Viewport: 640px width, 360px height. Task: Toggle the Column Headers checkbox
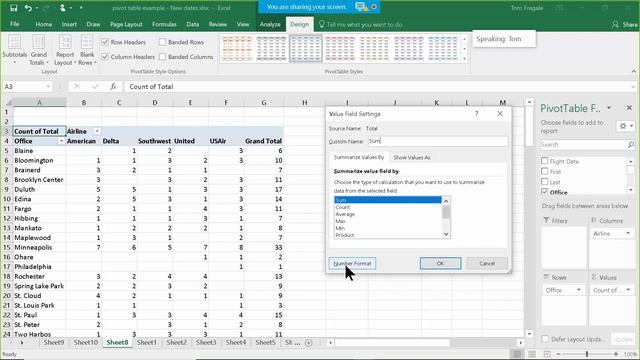coord(105,57)
